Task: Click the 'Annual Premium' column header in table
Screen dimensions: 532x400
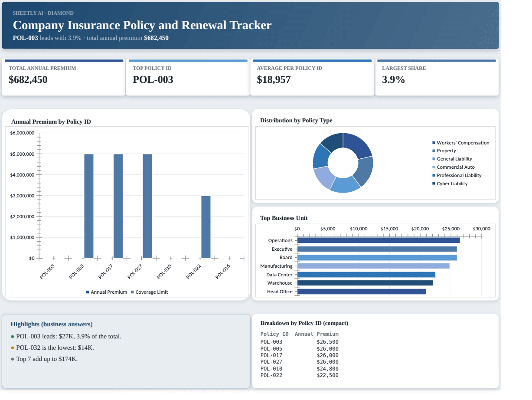Action: pyautogui.click(x=317, y=334)
